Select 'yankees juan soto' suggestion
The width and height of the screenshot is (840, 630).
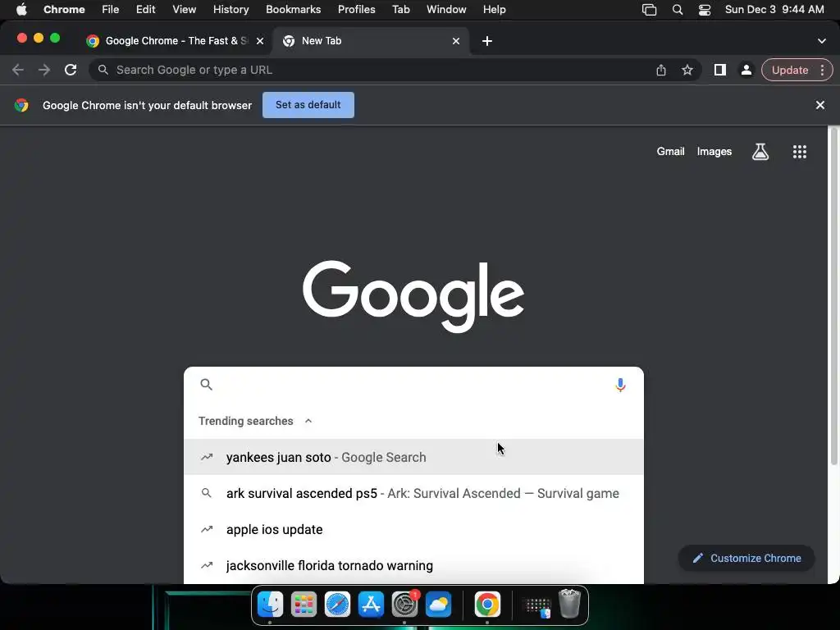(x=413, y=457)
